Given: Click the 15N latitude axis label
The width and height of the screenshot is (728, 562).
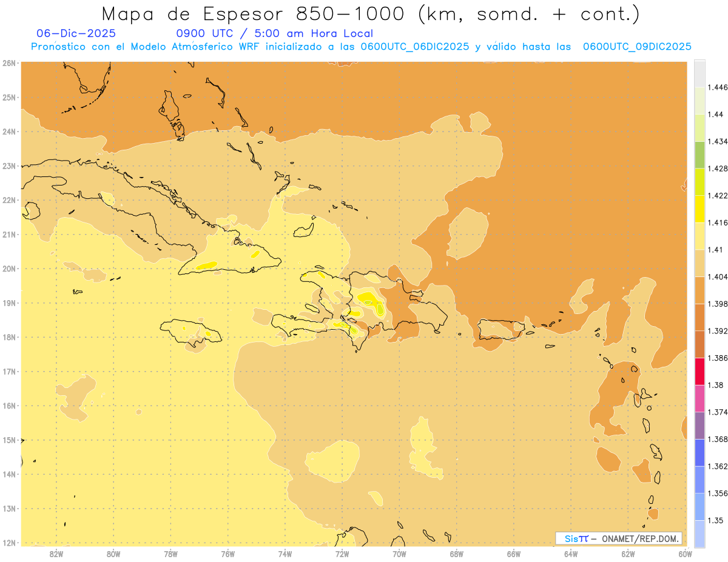Looking at the screenshot, I should [x=8, y=440].
